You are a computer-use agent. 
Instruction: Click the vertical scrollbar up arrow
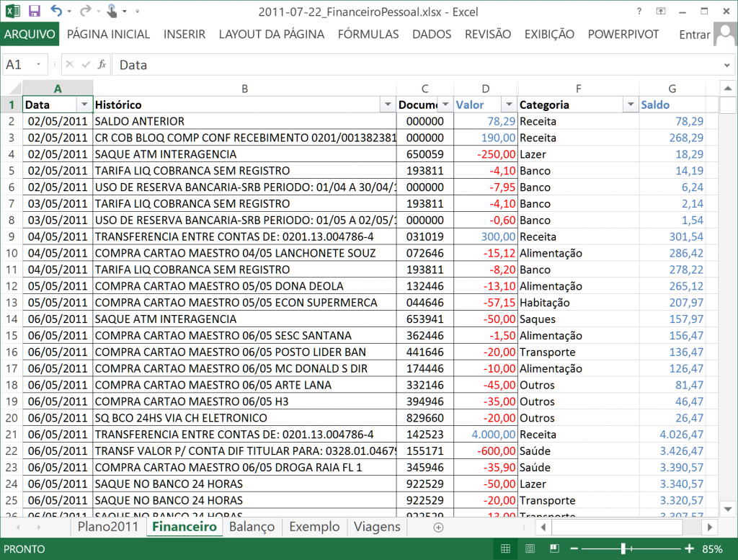click(728, 88)
